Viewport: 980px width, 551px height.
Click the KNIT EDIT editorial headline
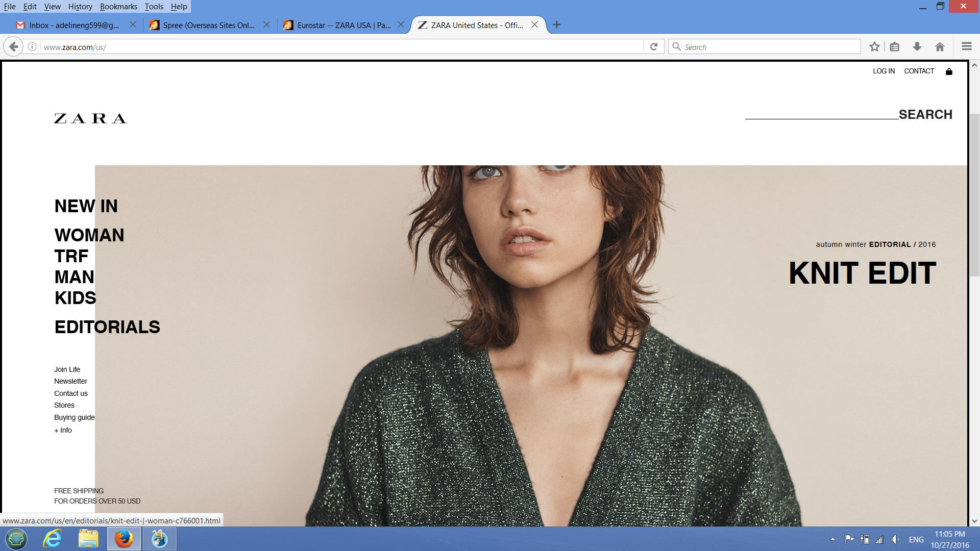click(862, 273)
